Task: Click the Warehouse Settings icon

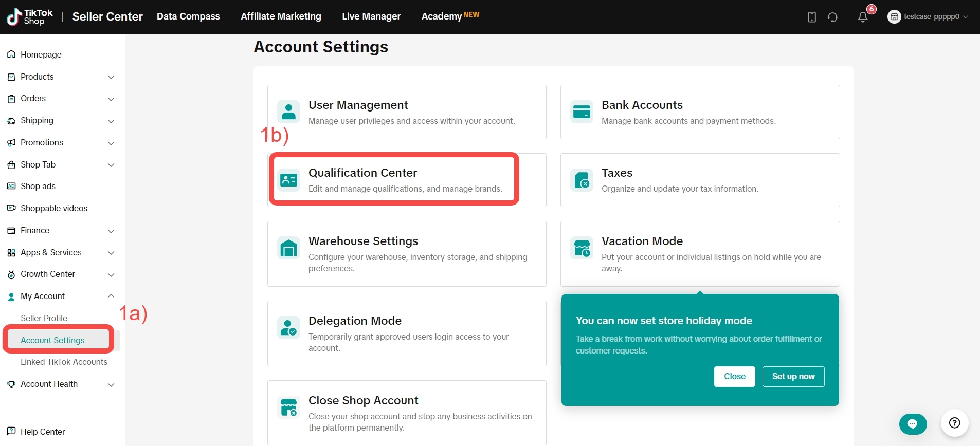Action: tap(288, 248)
